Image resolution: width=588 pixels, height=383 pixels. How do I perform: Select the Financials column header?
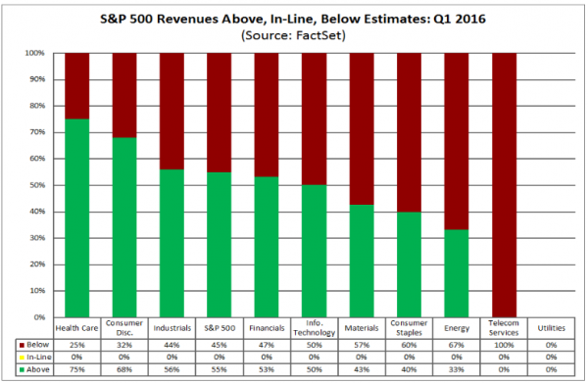(267, 328)
